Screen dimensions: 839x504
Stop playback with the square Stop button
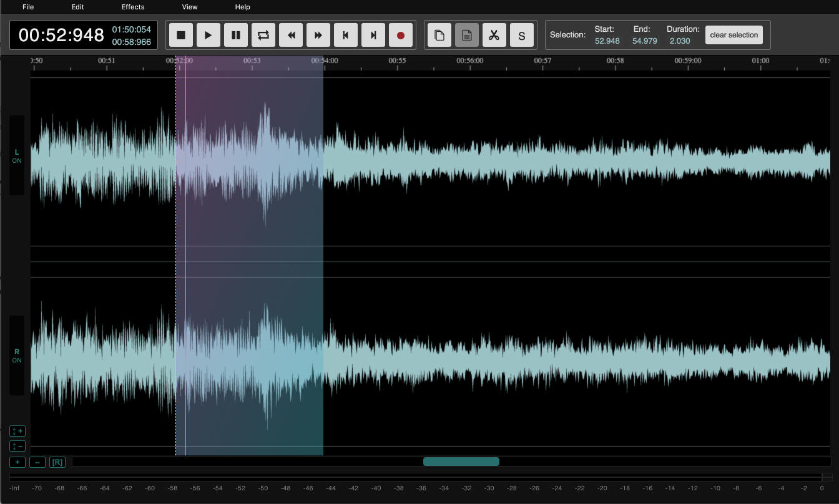(181, 35)
